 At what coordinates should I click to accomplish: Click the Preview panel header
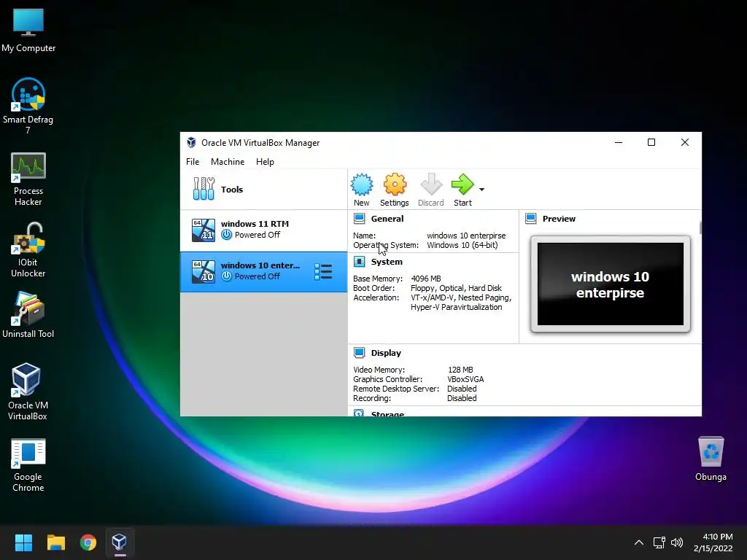[559, 219]
